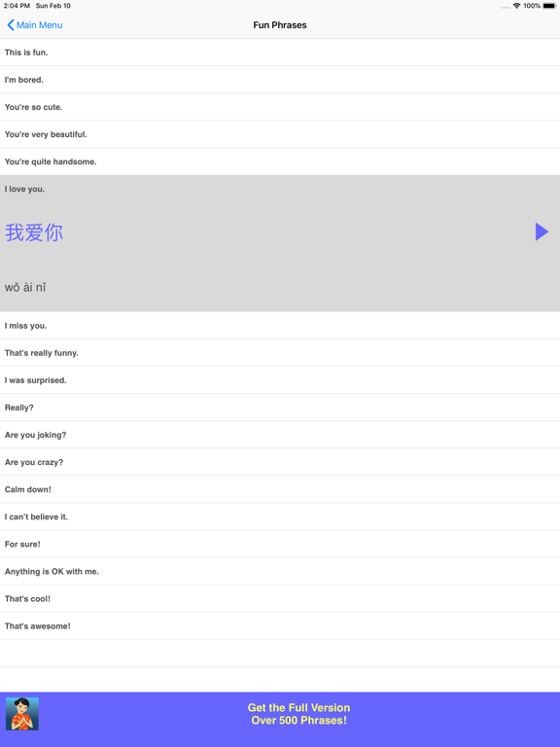Tap the battery icon in status bar
This screenshot has width=560, height=747.
pyautogui.click(x=549, y=6)
